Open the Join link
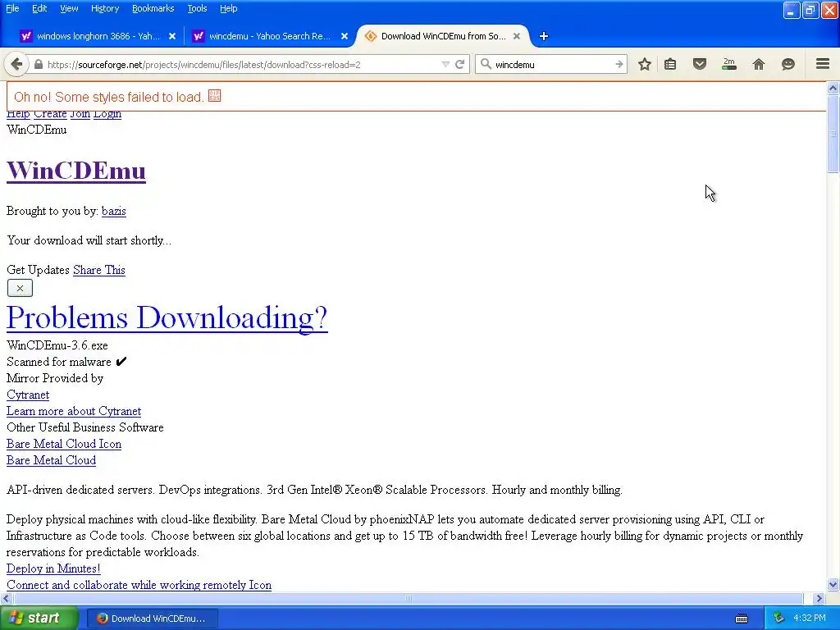 [x=80, y=114]
